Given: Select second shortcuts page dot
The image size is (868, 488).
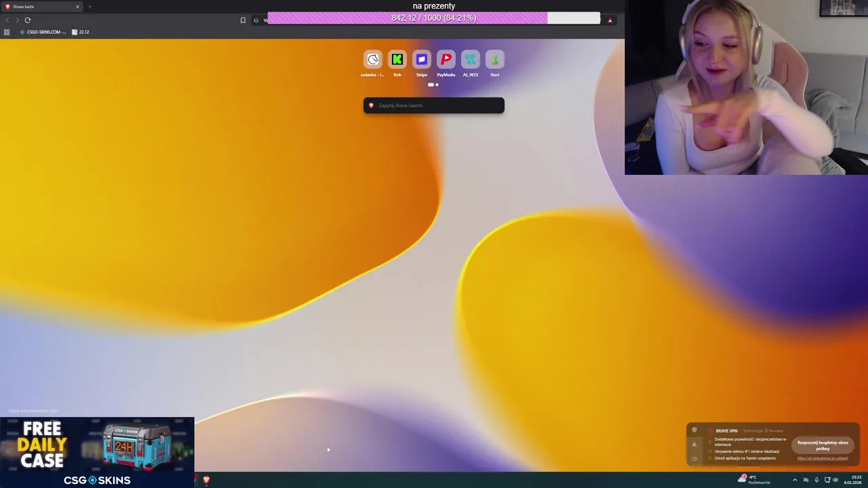Looking at the screenshot, I should point(437,85).
